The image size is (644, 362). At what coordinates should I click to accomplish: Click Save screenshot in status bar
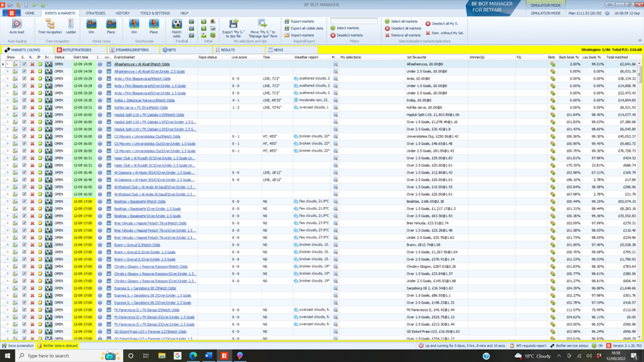(18, 345)
